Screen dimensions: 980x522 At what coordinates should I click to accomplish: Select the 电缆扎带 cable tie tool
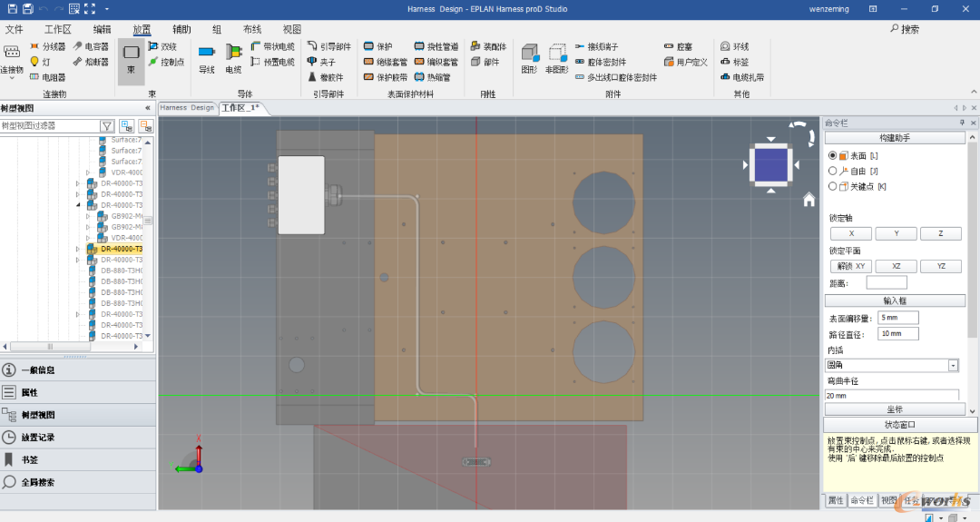[742, 77]
